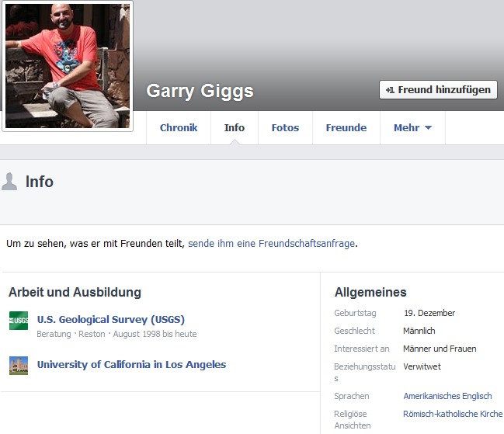Click the Allgemeines section heading
The image size is (504, 434).
click(x=370, y=293)
